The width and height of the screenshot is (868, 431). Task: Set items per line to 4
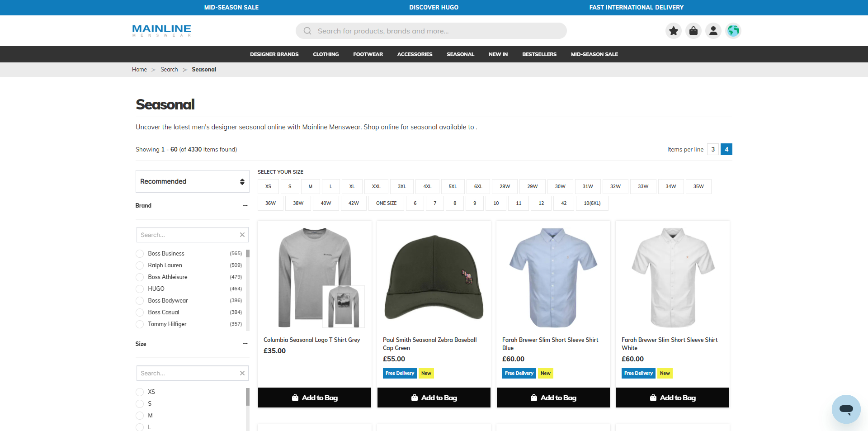726,149
